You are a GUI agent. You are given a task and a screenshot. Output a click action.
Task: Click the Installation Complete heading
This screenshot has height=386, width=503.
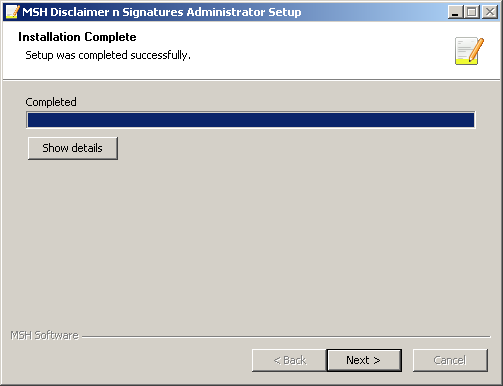pos(77,37)
